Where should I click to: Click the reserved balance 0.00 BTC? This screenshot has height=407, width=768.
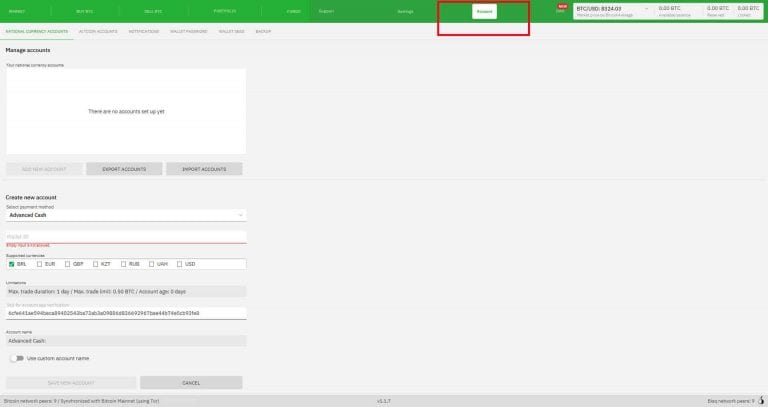(718, 8)
